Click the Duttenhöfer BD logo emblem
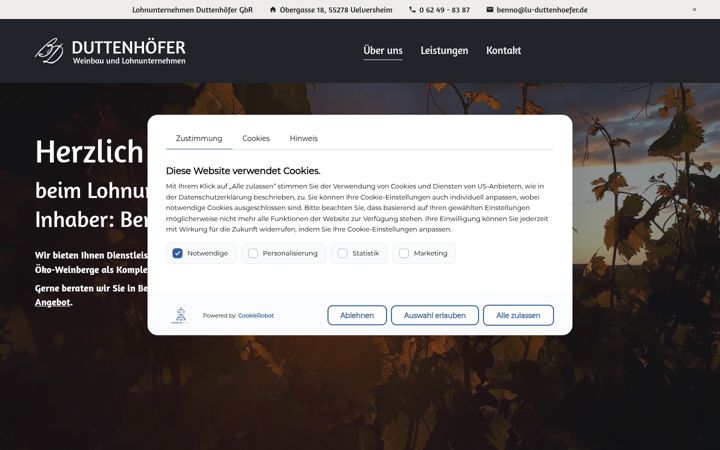Image resolution: width=720 pixels, height=450 pixels. point(50,51)
